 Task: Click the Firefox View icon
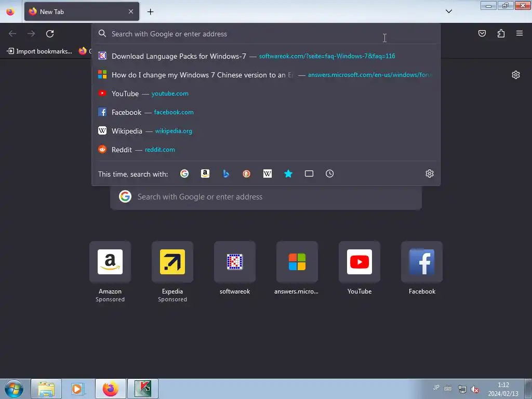(10, 11)
